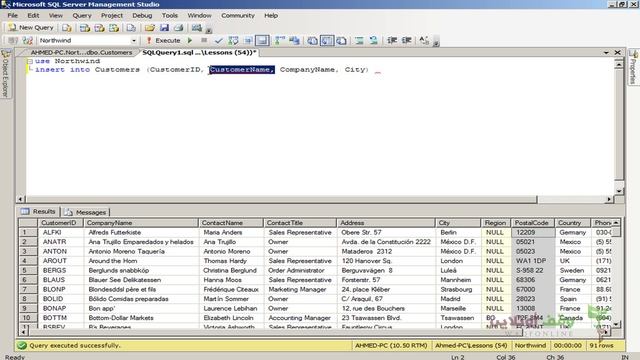
Task: Open the Standard toolbar options arrow
Action: (209, 29)
